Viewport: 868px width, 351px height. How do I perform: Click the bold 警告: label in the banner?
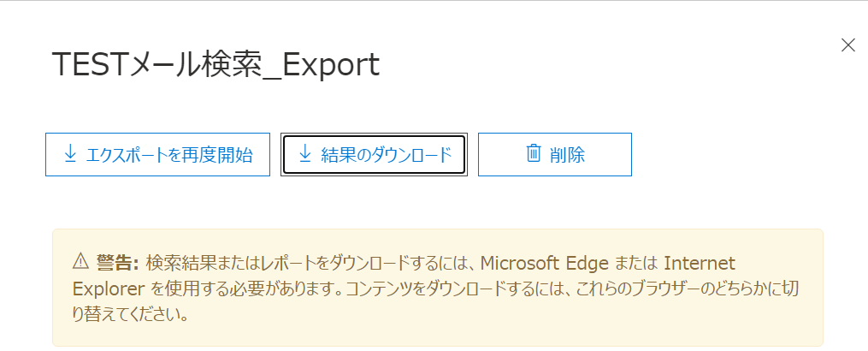(117, 261)
